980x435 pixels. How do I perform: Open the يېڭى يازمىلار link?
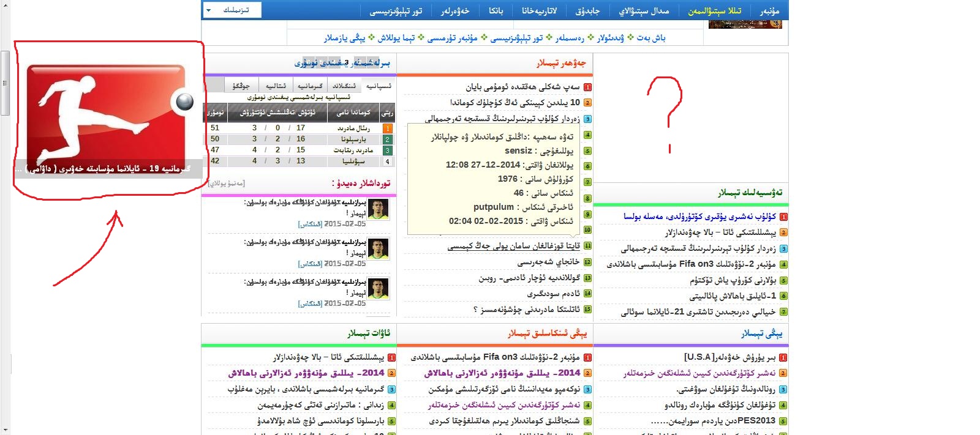(344, 38)
